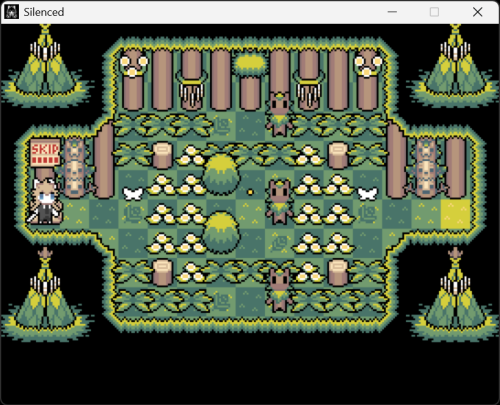Select the lower round green bush

point(221,233)
